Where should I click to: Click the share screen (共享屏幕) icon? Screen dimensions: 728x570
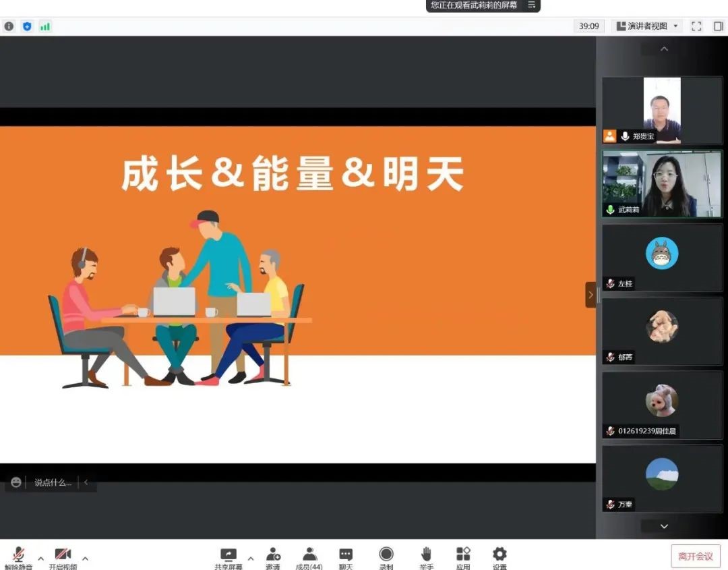coord(229,555)
